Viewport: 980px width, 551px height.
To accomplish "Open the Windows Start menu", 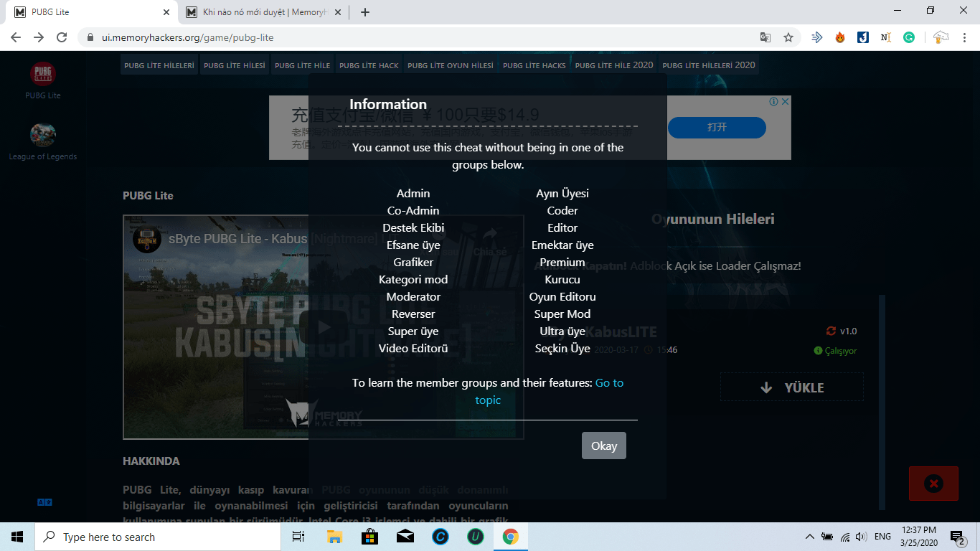I will point(17,537).
